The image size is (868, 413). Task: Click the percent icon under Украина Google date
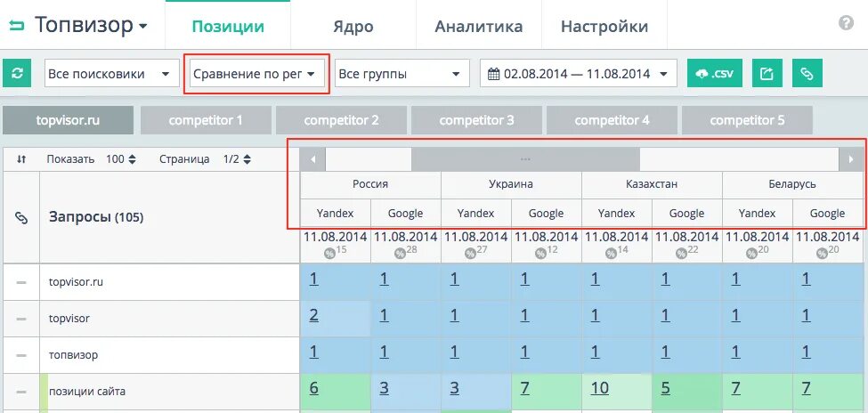[x=540, y=254]
